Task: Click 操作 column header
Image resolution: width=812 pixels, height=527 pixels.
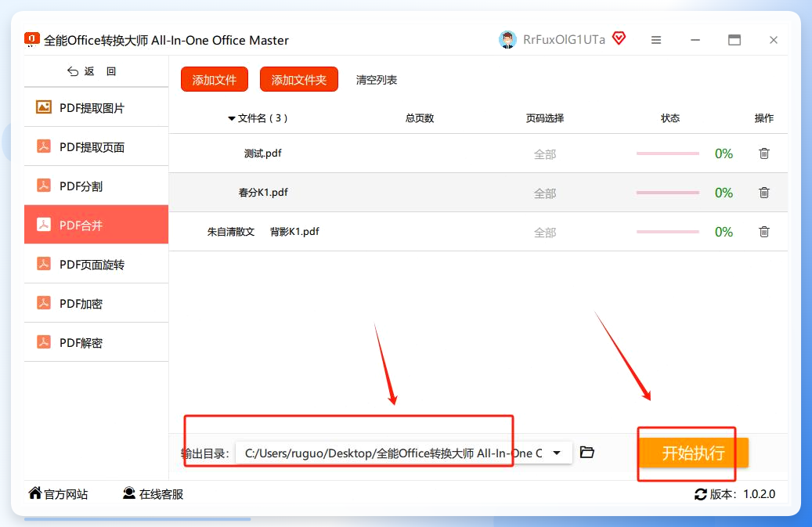Action: pyautogui.click(x=763, y=118)
